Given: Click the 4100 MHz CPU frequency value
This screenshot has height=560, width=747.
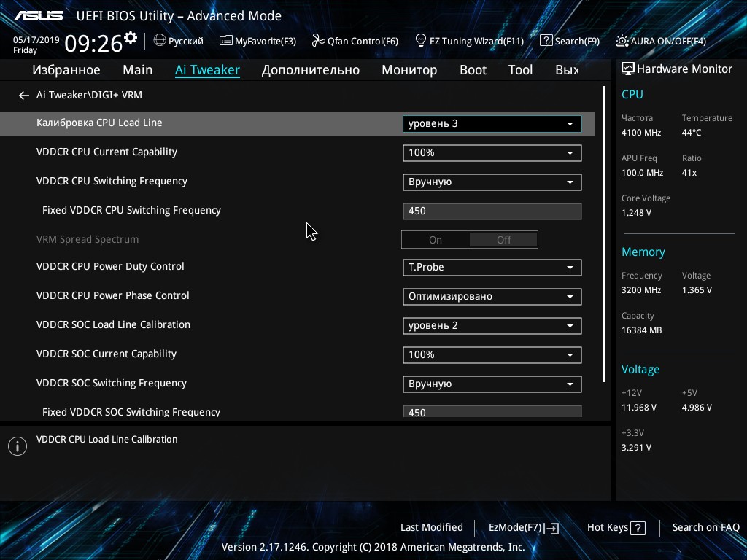Looking at the screenshot, I should 640,133.
